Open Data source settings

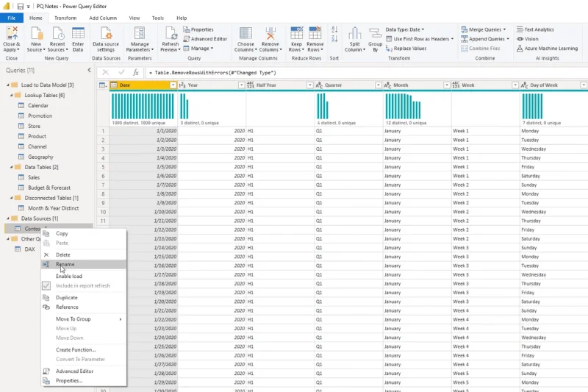click(106, 39)
